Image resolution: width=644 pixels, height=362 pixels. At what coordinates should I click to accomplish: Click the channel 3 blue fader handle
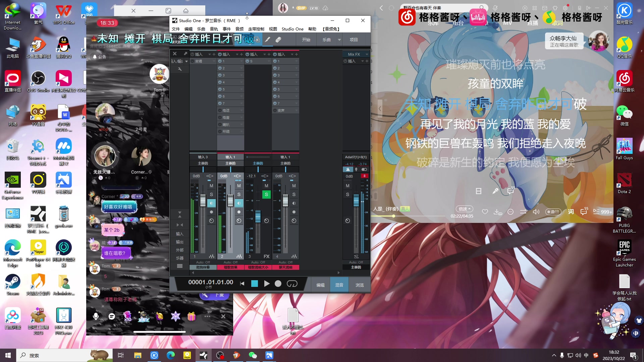(258, 217)
